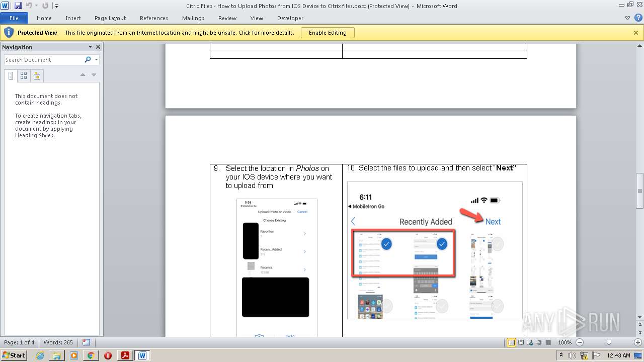Click the macro recording icon in status bar
This screenshot has height=362, width=644.
pyautogui.click(x=87, y=342)
